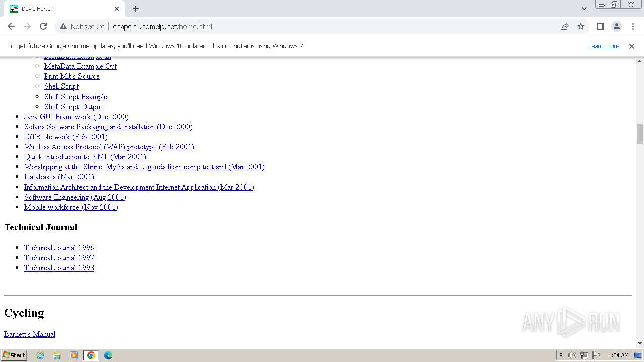Open Quick Introduction to XML link
The width and height of the screenshot is (644, 362).
point(85,157)
